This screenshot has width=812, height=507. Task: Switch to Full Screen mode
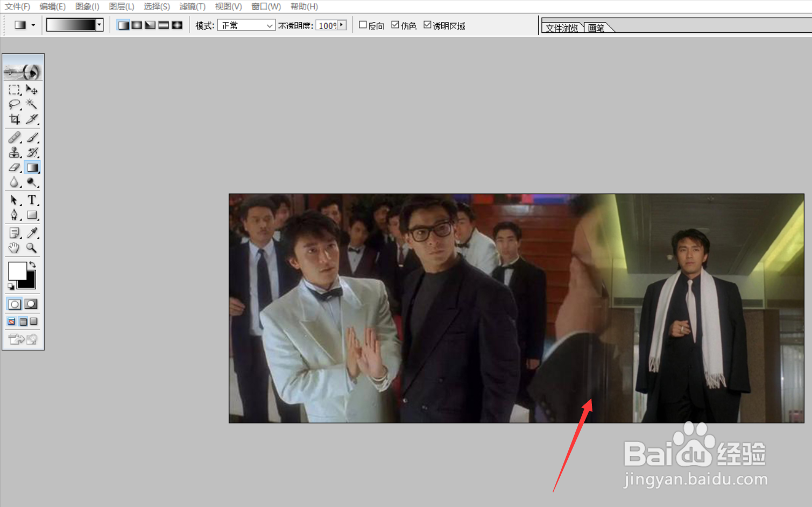(x=34, y=322)
